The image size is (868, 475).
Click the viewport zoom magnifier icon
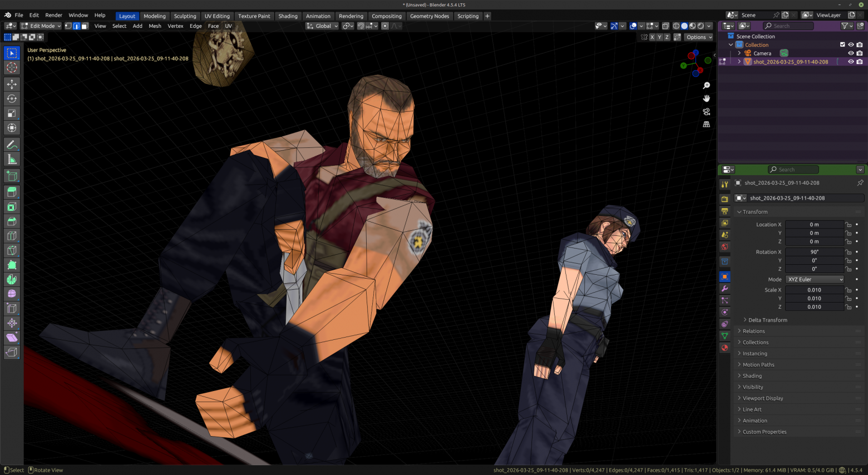706,86
